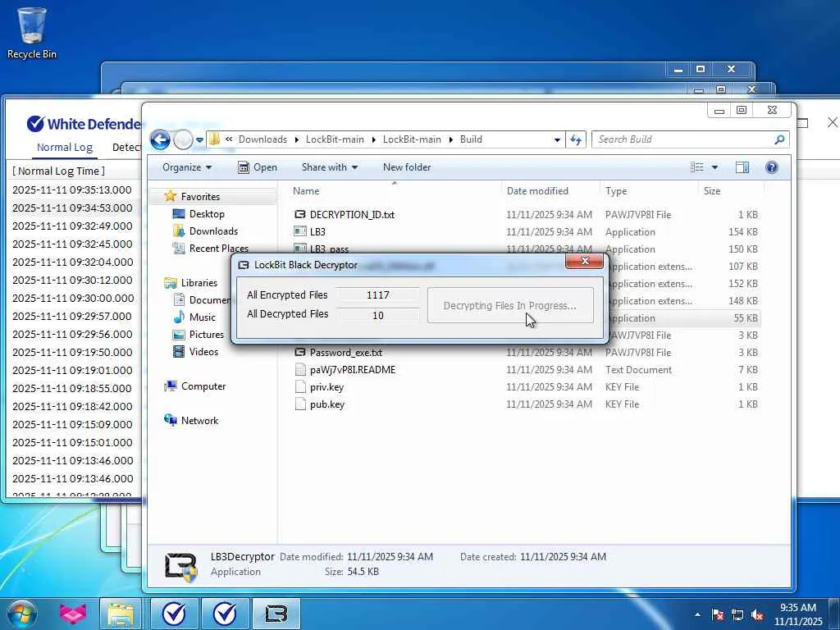Switch to Normal Log tab in White Defender
Viewport: 840px width, 630px height.
[x=65, y=148]
